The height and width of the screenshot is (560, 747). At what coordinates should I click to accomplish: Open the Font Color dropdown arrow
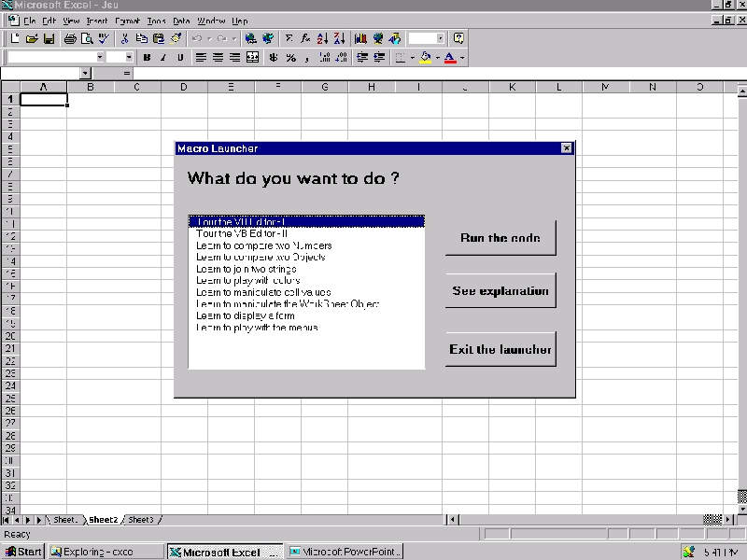click(462, 58)
